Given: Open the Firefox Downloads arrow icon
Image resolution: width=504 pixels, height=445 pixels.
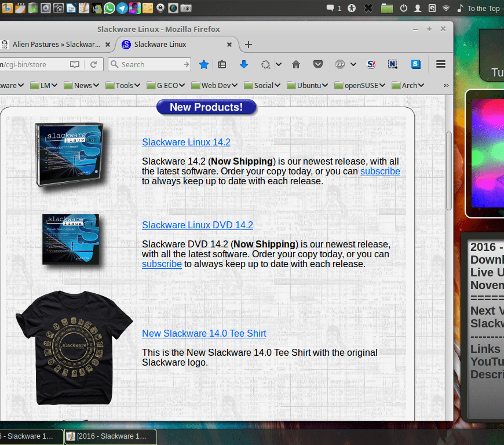Looking at the screenshot, I should [244, 64].
